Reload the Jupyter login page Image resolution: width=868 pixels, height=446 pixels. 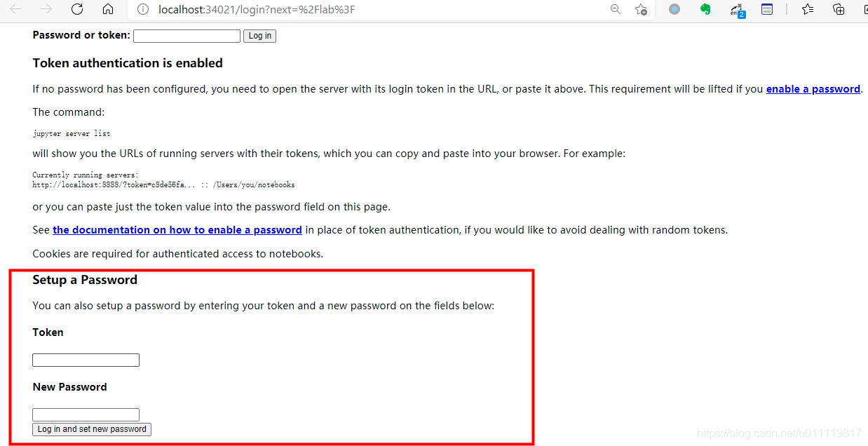click(77, 9)
